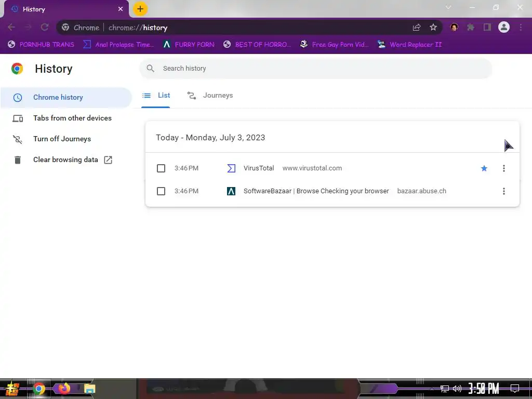Open the VirusTotal history link

coord(259,168)
